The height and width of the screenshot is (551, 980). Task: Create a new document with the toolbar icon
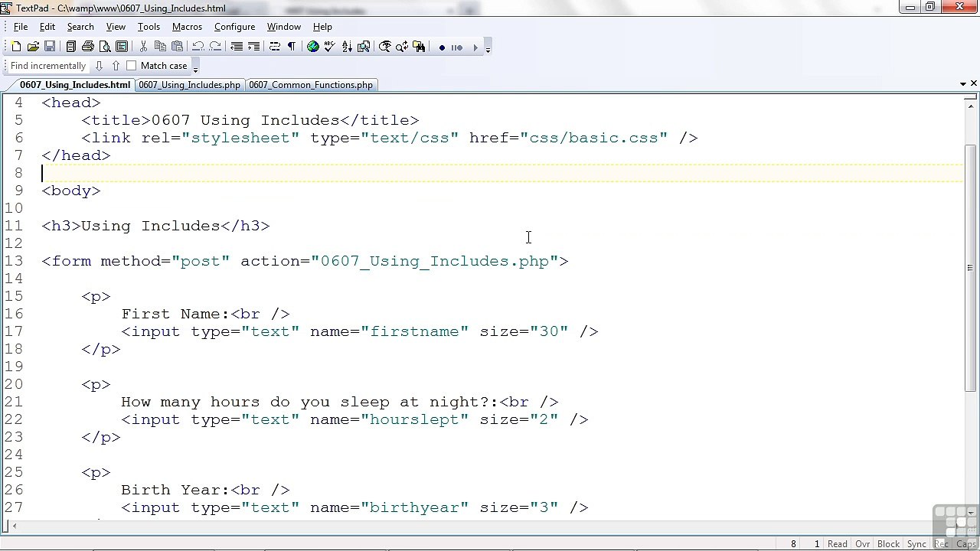coord(17,47)
